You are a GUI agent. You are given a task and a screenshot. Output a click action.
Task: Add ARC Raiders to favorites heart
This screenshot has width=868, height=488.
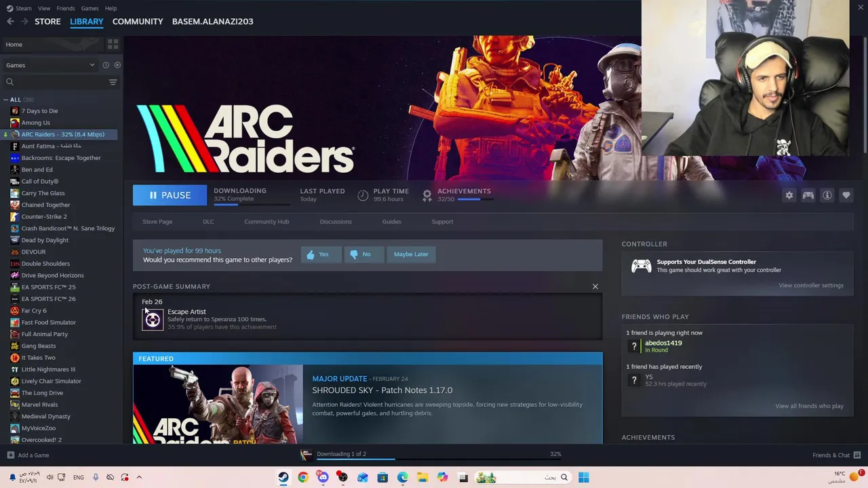pyautogui.click(x=846, y=195)
